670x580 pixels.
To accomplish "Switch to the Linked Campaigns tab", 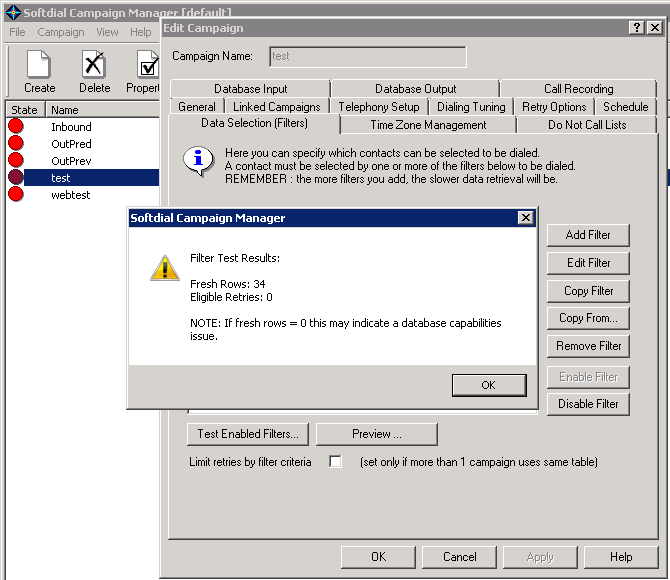I will 276,106.
